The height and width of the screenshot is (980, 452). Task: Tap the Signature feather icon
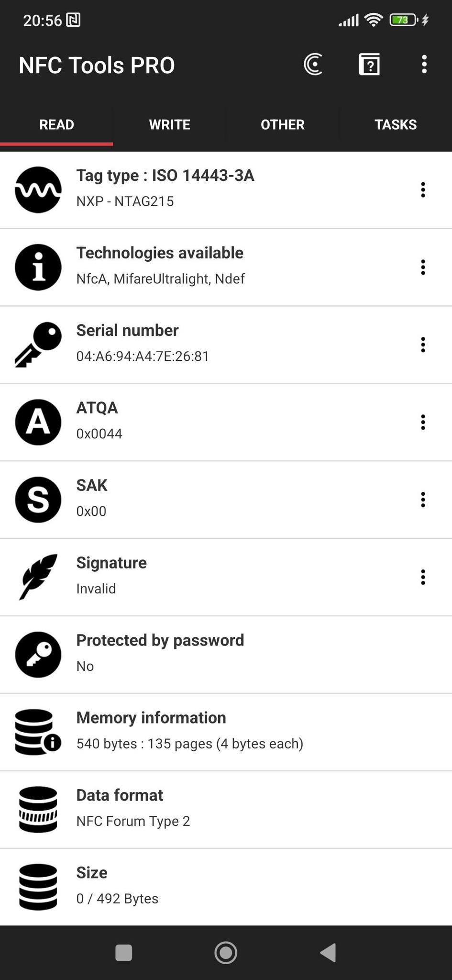click(38, 577)
